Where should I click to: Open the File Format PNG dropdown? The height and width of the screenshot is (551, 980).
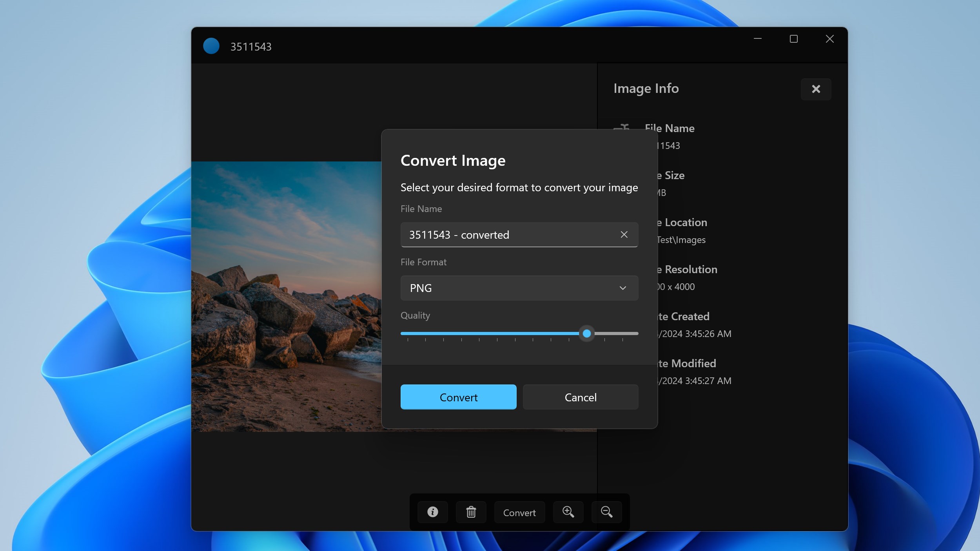(519, 288)
